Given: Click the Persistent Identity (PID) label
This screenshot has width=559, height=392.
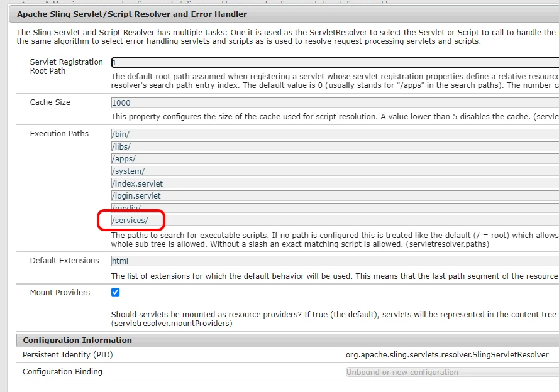Looking at the screenshot, I should pyautogui.click(x=68, y=354).
